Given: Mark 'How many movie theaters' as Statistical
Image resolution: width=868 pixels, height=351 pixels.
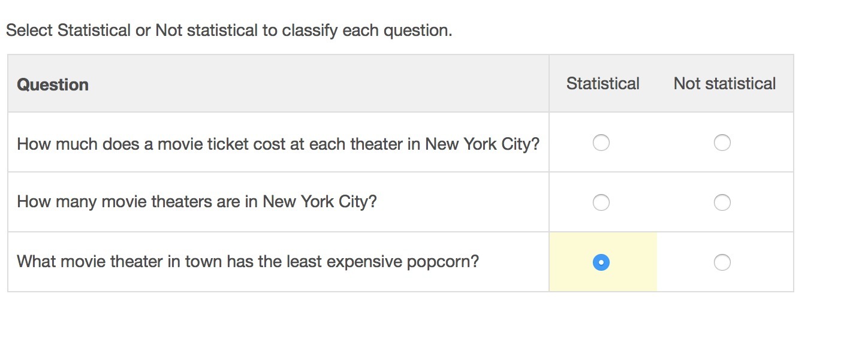Looking at the screenshot, I should tap(601, 202).
